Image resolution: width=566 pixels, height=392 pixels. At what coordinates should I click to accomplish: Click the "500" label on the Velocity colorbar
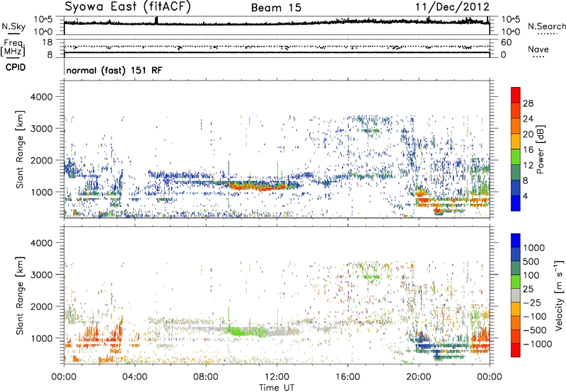coord(531,261)
